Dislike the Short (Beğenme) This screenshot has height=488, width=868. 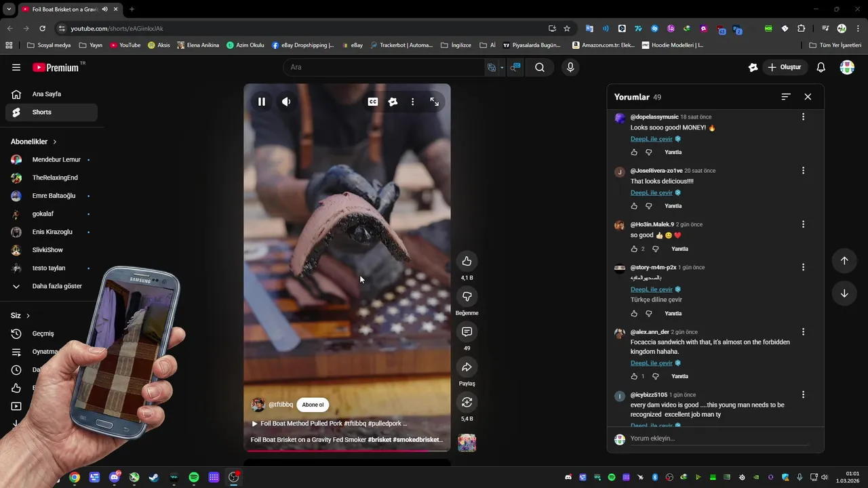pyautogui.click(x=467, y=296)
